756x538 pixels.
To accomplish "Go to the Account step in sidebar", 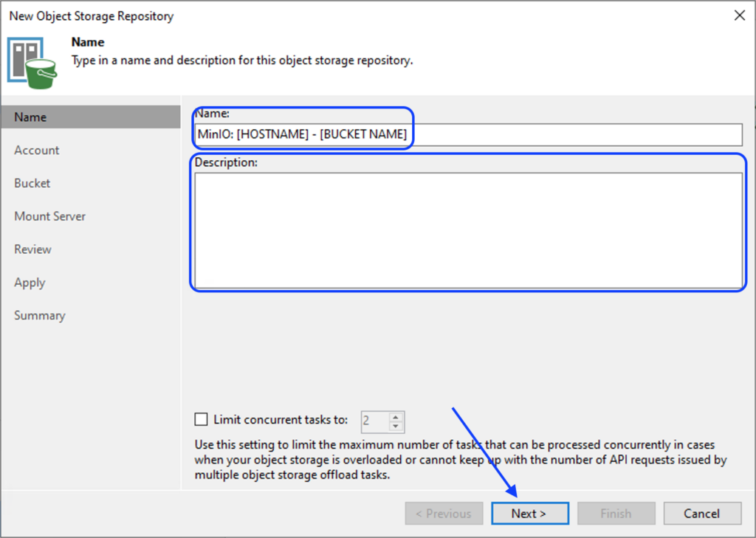I will [x=37, y=150].
